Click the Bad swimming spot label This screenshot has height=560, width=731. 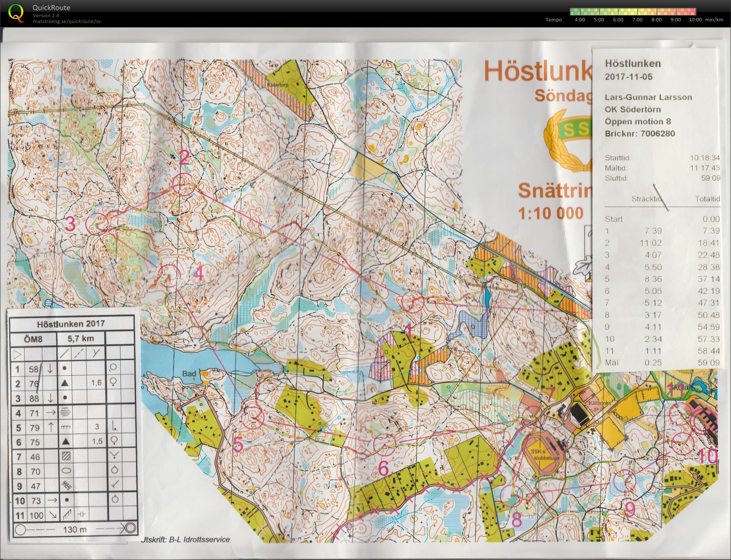point(189,373)
